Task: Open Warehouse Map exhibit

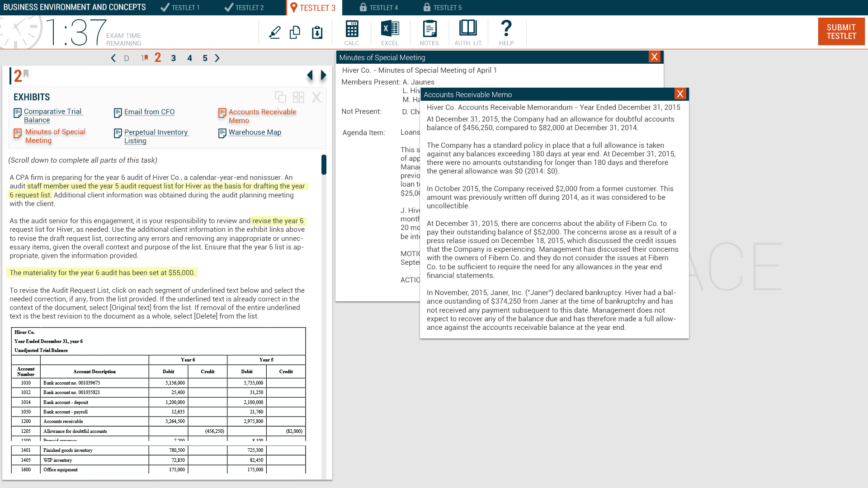Action: (x=255, y=132)
